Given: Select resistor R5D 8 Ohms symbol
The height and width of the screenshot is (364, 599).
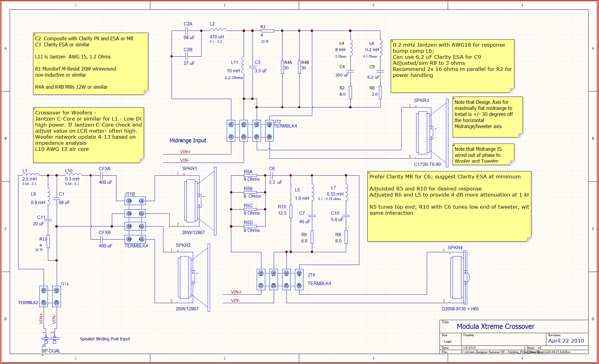Looking at the screenshot, I should [x=250, y=226].
